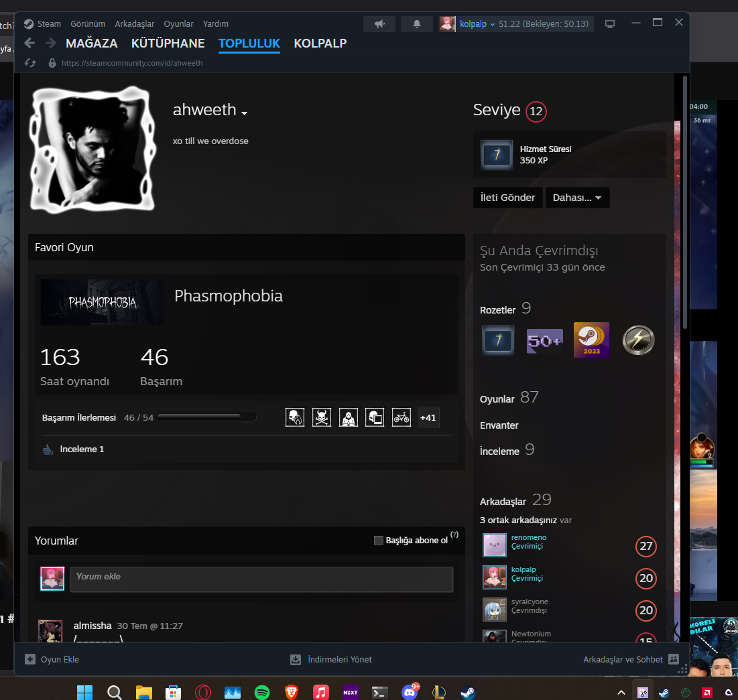
Task: Open the İnceleme 1 link under Phasmophobia
Action: 82,449
